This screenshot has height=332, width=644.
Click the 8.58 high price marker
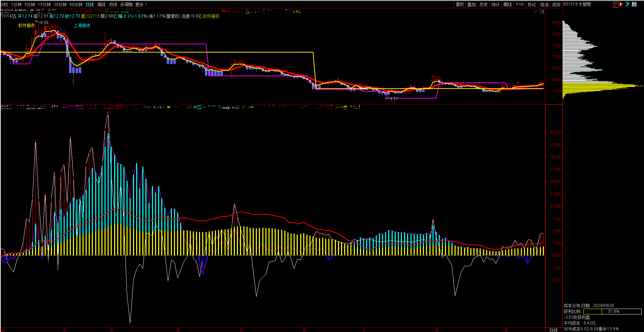[44, 23]
